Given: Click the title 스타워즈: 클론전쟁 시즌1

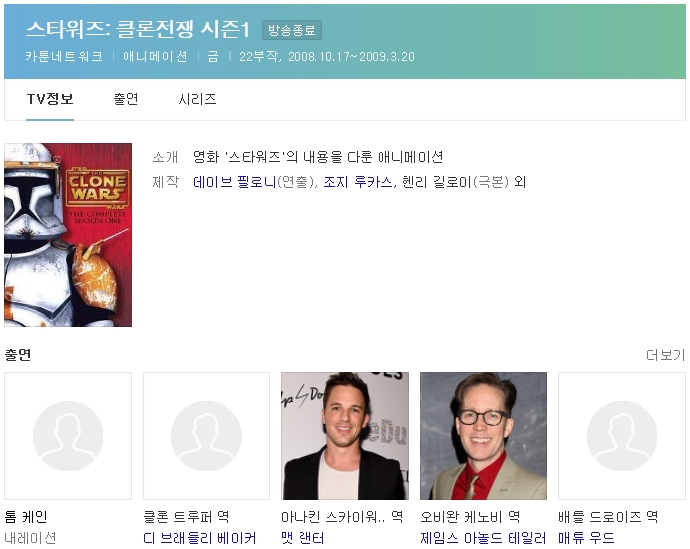Looking at the screenshot, I should [x=138, y=30].
